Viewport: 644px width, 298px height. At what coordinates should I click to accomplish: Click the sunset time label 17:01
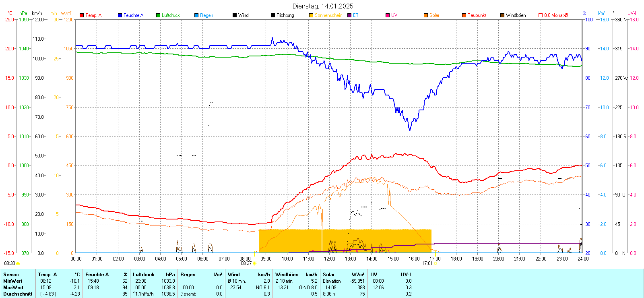(427, 263)
